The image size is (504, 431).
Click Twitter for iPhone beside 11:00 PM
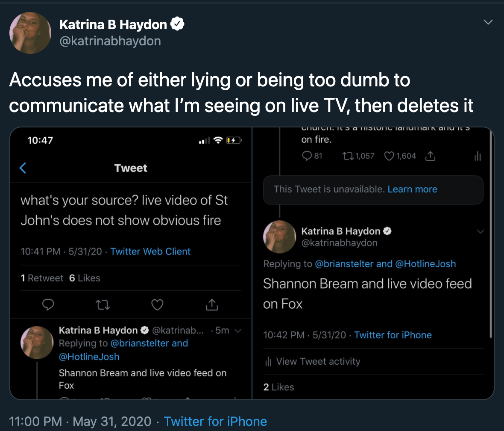tap(215, 422)
